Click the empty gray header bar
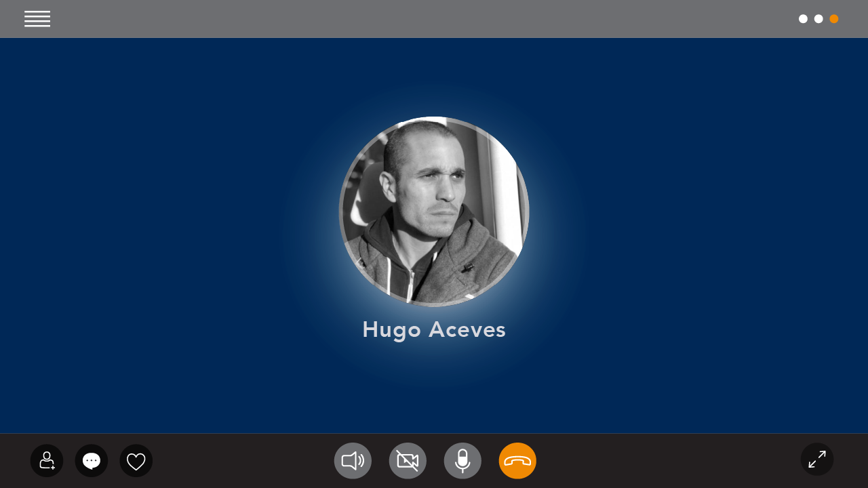The image size is (868, 488). click(434, 19)
